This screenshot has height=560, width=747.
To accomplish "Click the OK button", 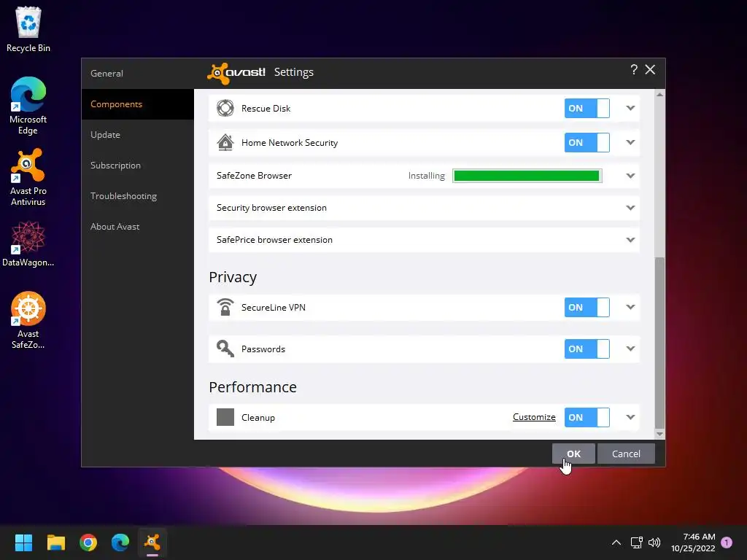I will pyautogui.click(x=573, y=454).
